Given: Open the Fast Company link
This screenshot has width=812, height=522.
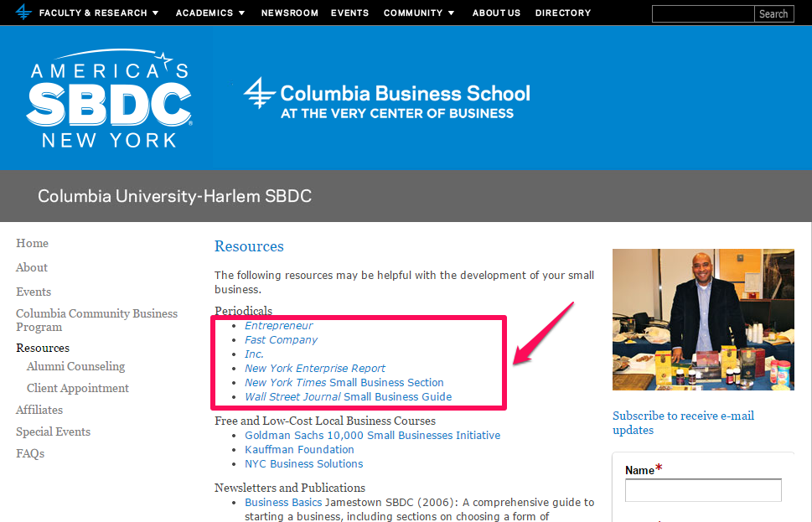Looking at the screenshot, I should point(282,340).
